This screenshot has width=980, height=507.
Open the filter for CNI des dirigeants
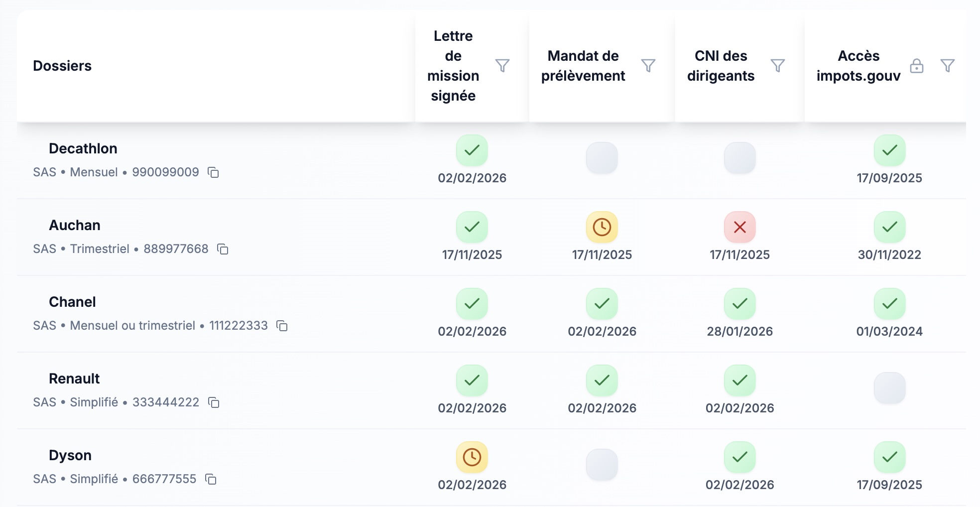[778, 65]
